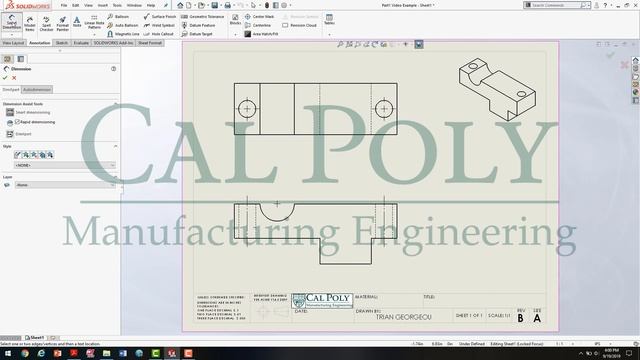The image size is (640, 360).
Task: Insert a Center Mark
Action: pyautogui.click(x=259, y=17)
